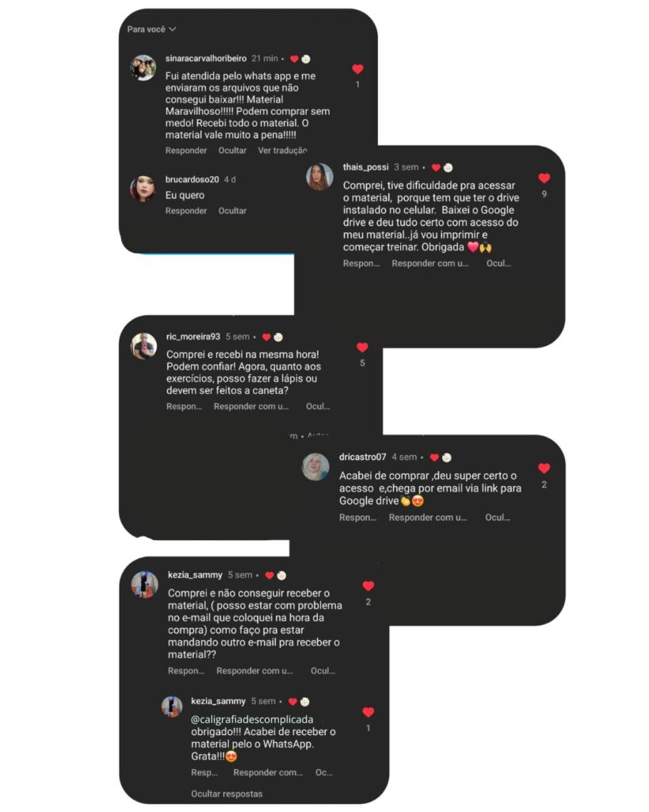649x812 pixels.
Task: Like ric_moreira93's comment
Action: tap(362, 347)
